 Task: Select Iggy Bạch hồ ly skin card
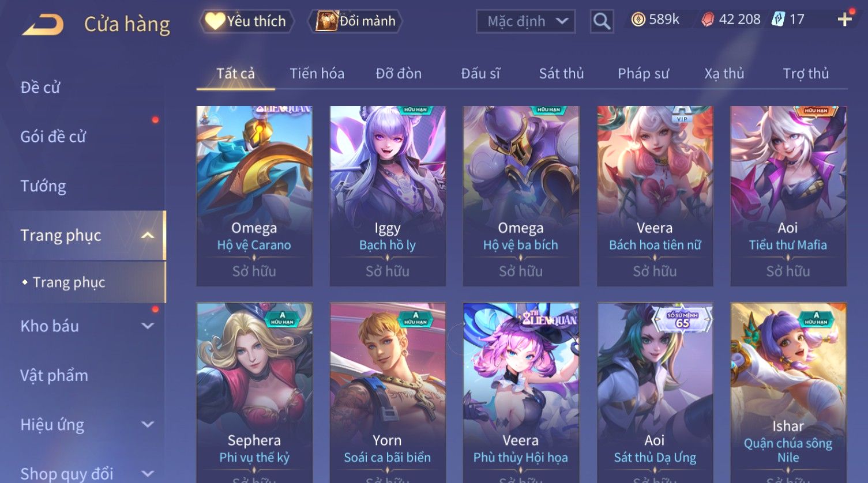pos(388,196)
